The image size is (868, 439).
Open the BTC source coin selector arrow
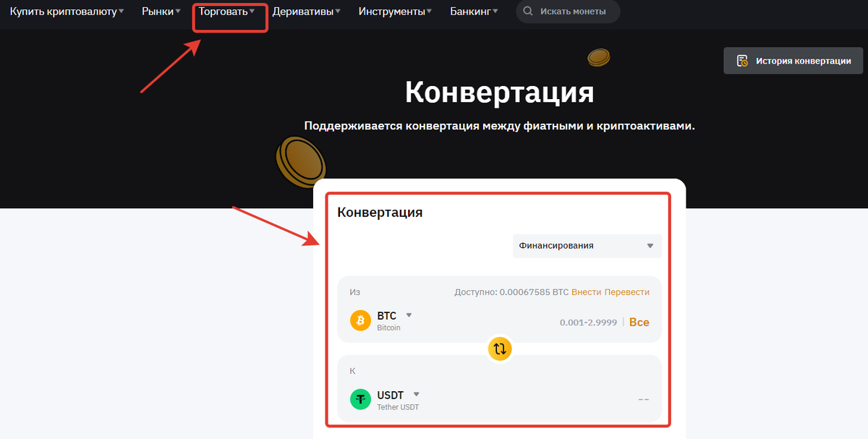[409, 315]
